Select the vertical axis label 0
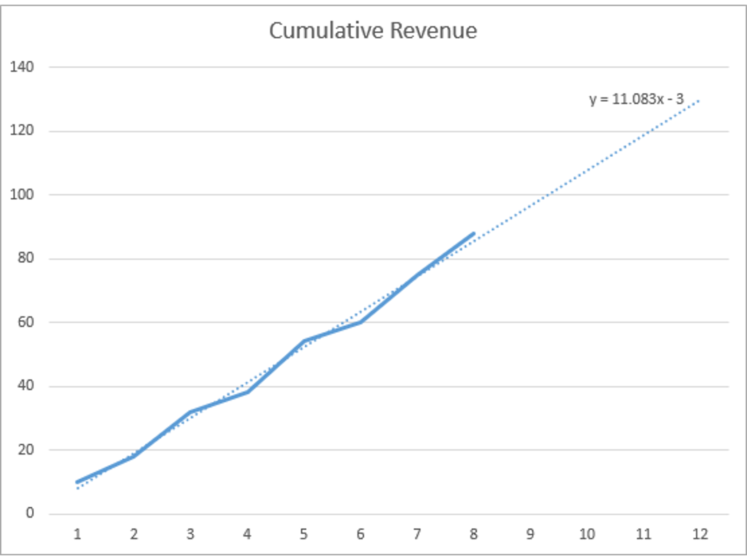This screenshot has height=560, width=747. coord(29,513)
